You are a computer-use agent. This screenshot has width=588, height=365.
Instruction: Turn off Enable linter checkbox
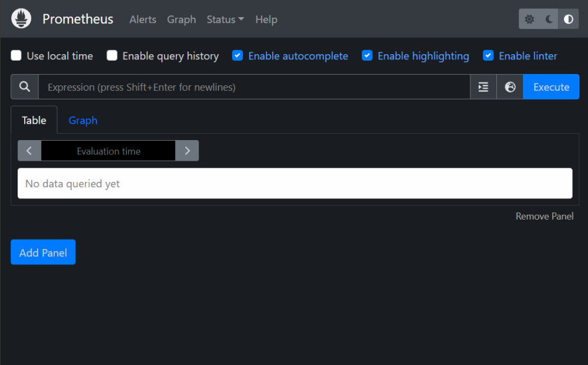click(488, 55)
